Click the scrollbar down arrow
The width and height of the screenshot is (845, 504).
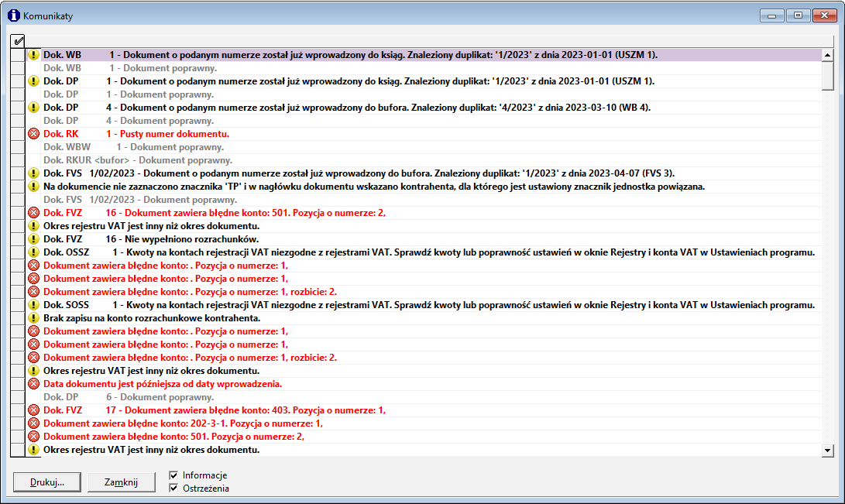click(x=828, y=450)
